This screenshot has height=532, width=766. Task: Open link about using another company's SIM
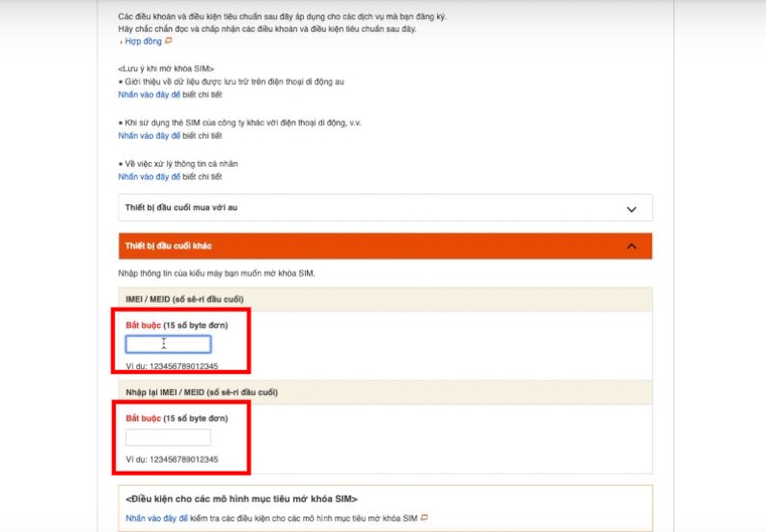[149, 136]
